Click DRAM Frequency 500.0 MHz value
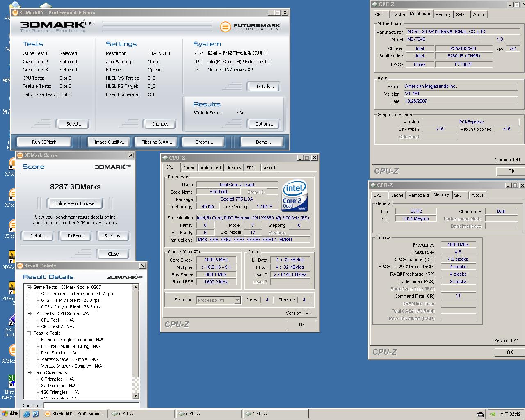525x420 pixels. tap(458, 244)
